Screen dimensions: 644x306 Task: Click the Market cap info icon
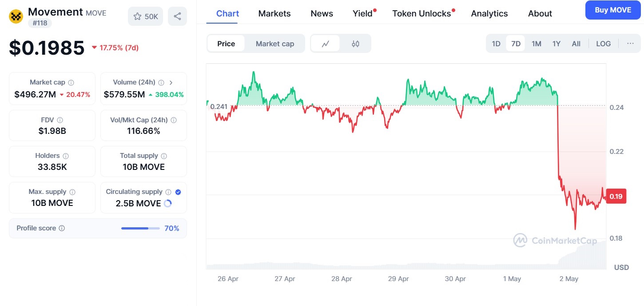point(71,82)
